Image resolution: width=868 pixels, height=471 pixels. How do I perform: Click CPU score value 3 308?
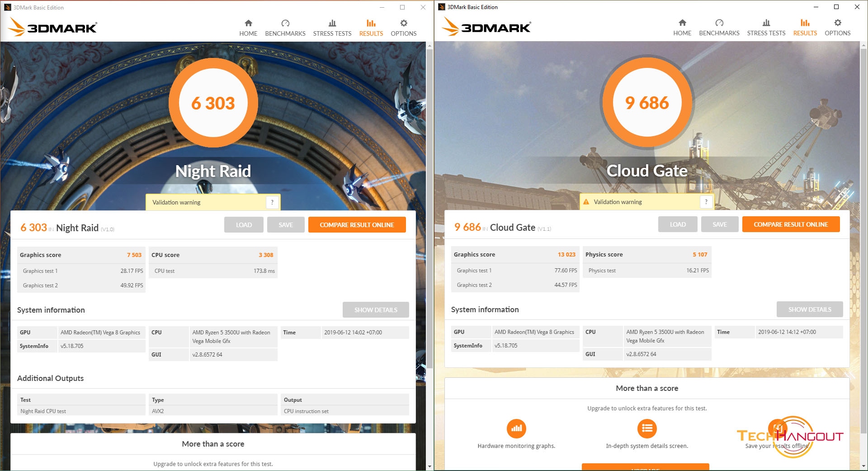(266, 255)
